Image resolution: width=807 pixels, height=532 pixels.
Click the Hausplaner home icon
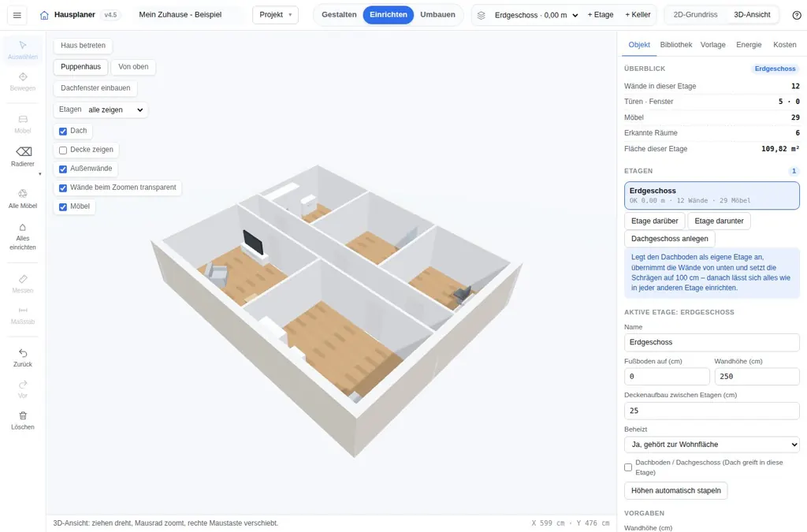pos(44,15)
